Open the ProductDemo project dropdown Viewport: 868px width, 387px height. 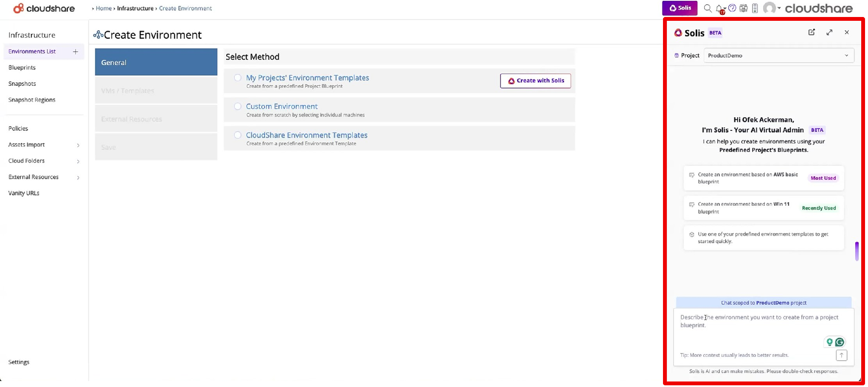point(778,56)
